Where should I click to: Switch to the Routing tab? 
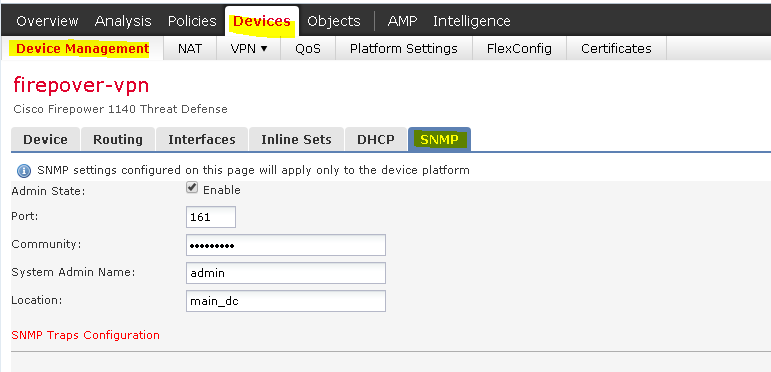click(x=118, y=139)
